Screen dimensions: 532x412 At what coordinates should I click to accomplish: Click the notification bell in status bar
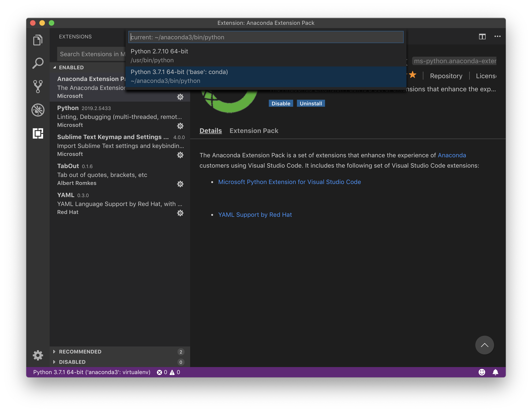coord(495,372)
